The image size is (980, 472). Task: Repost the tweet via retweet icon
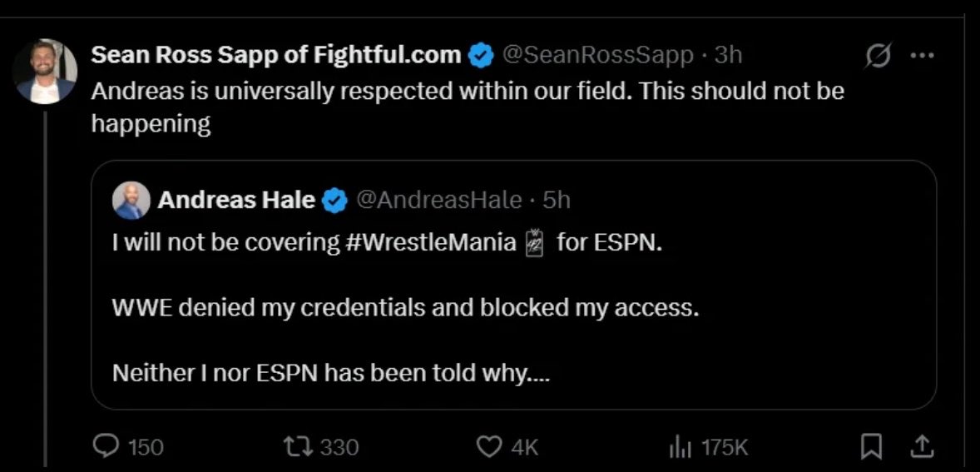tap(295, 446)
